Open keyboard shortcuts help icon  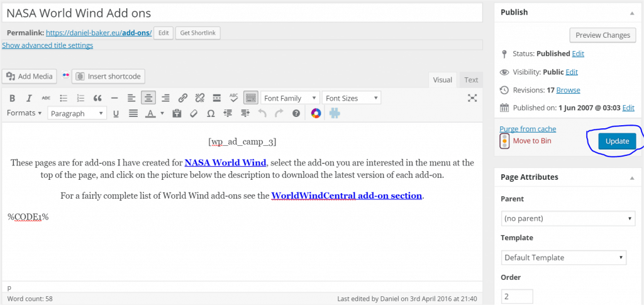[296, 113]
